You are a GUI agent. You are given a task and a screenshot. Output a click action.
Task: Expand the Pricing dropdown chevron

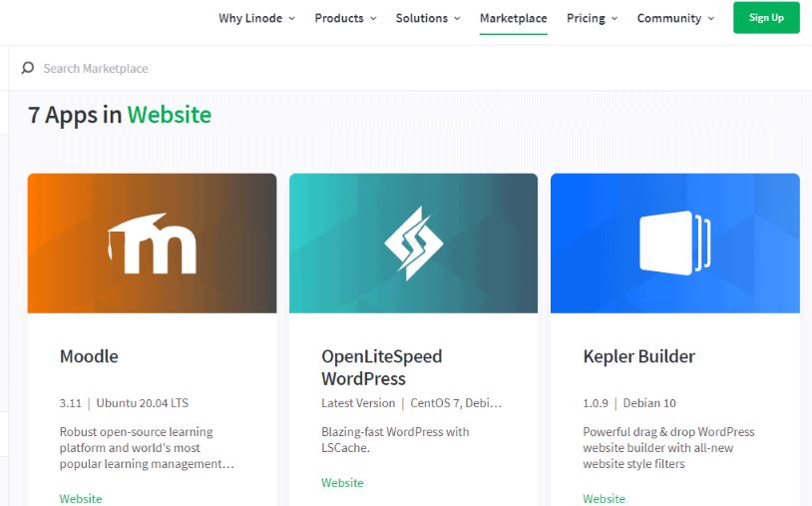pyautogui.click(x=614, y=18)
